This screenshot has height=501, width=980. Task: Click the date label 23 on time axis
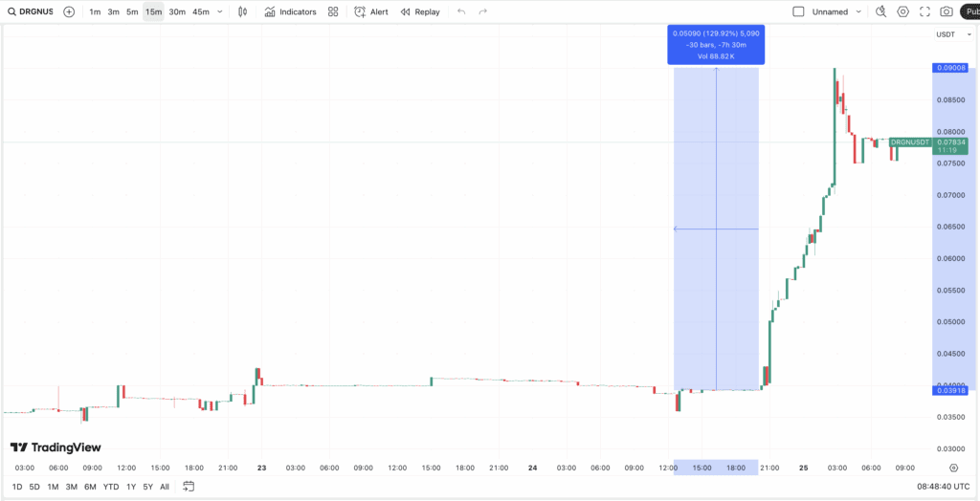click(x=262, y=468)
